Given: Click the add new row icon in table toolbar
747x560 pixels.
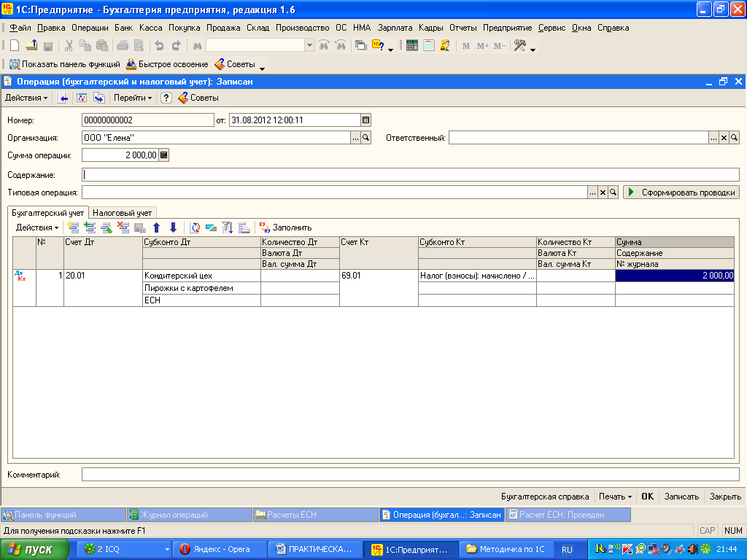Looking at the screenshot, I should coord(73,227).
